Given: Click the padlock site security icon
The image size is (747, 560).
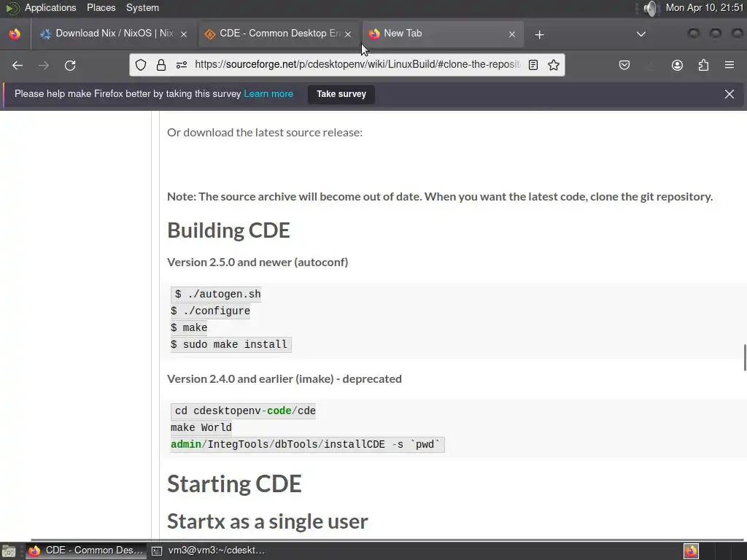Looking at the screenshot, I should click(161, 65).
